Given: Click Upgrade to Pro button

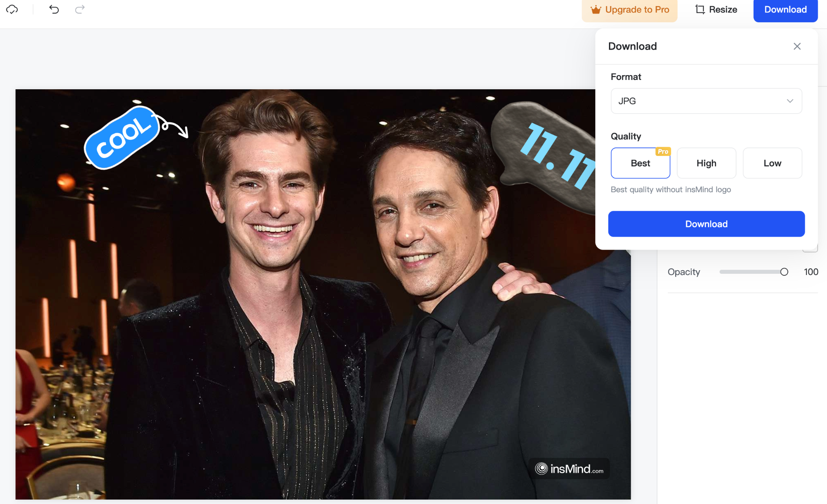Looking at the screenshot, I should tap(629, 9).
